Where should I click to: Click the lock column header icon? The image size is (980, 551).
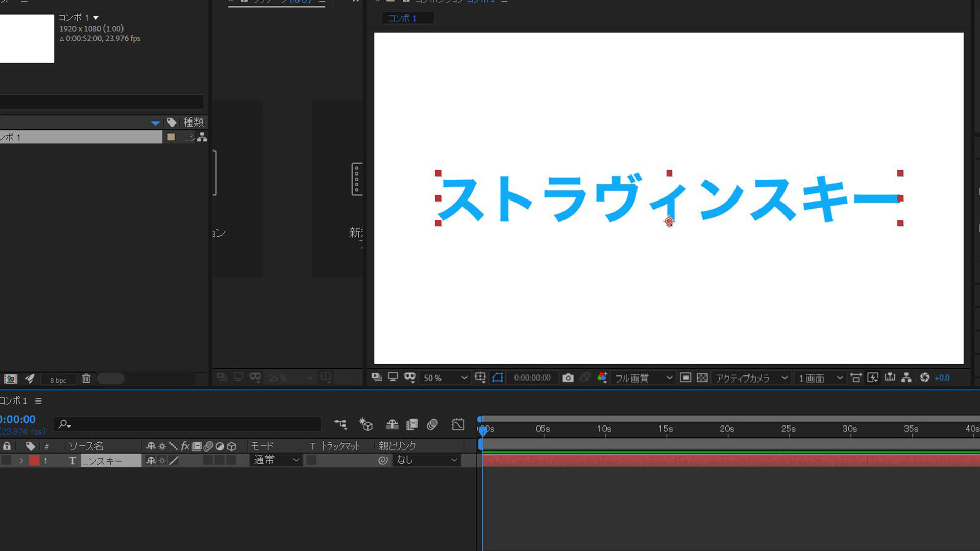click(x=7, y=446)
